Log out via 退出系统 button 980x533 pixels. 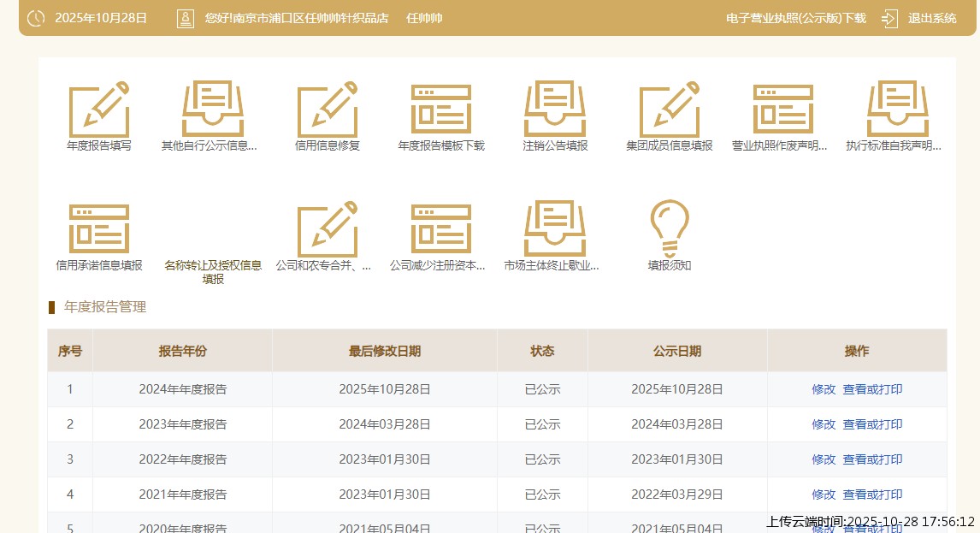click(x=931, y=18)
